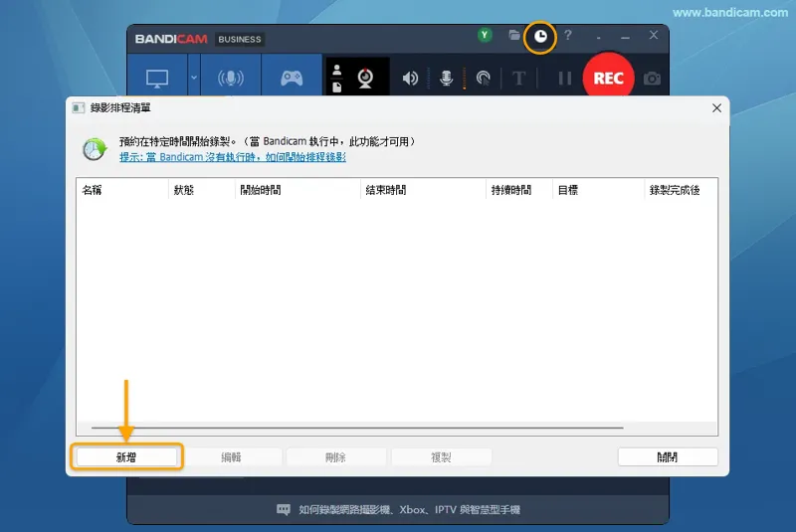Take screenshot with camera icon
The width and height of the screenshot is (796, 532).
(653, 79)
